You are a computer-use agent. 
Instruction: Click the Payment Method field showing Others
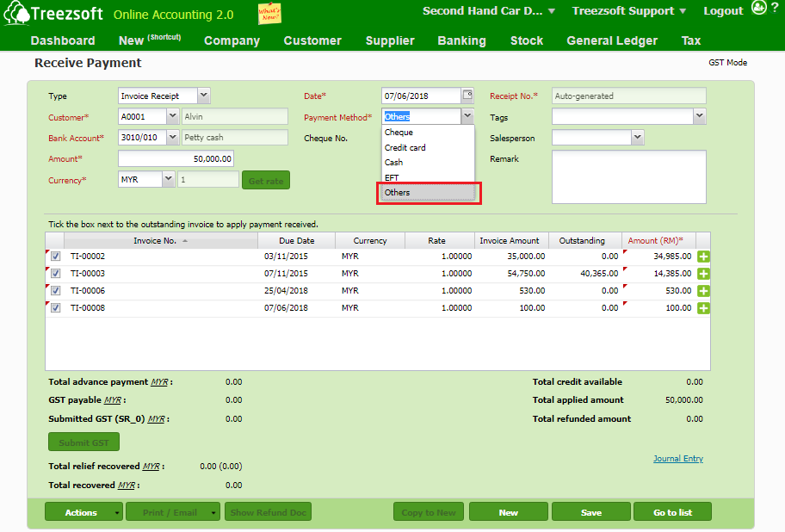click(x=421, y=116)
